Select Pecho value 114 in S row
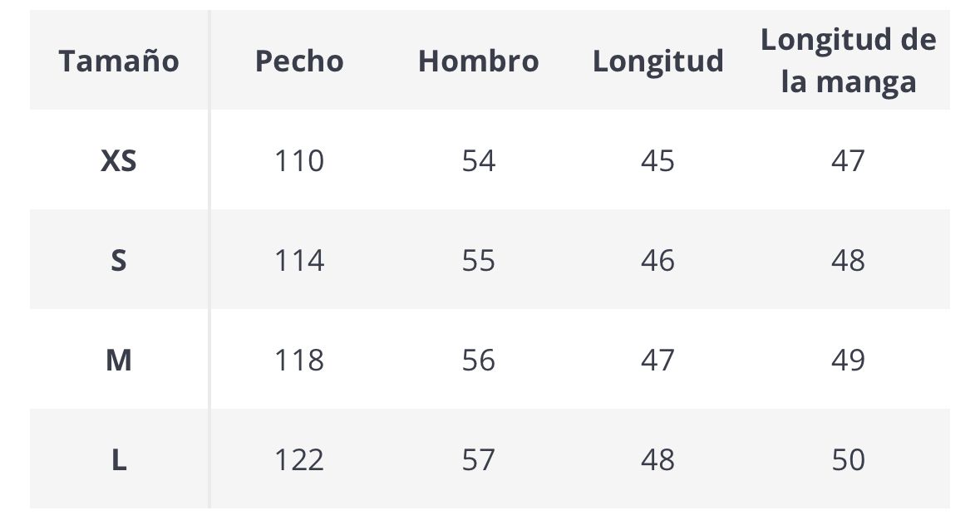The height and width of the screenshot is (525, 980). click(x=299, y=261)
